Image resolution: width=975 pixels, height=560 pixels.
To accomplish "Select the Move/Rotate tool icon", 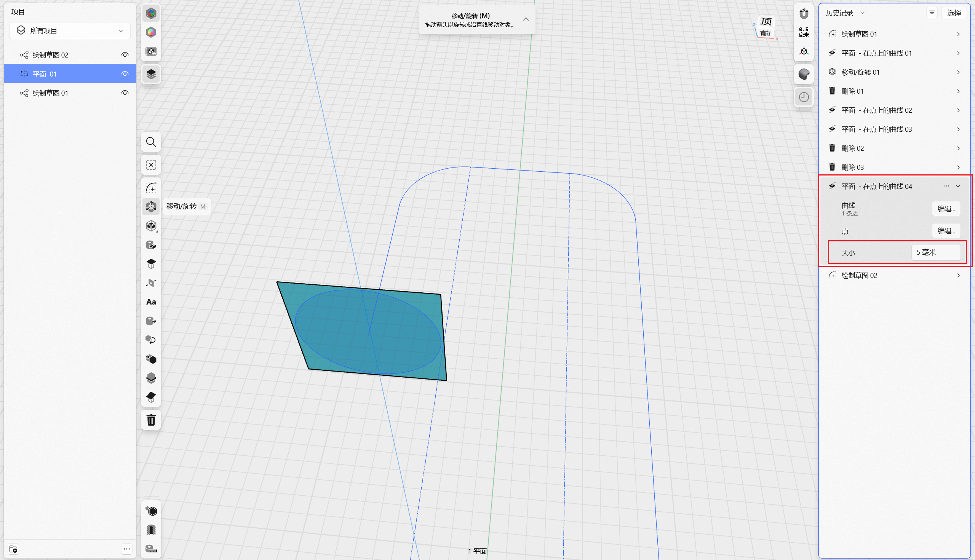I will click(151, 207).
